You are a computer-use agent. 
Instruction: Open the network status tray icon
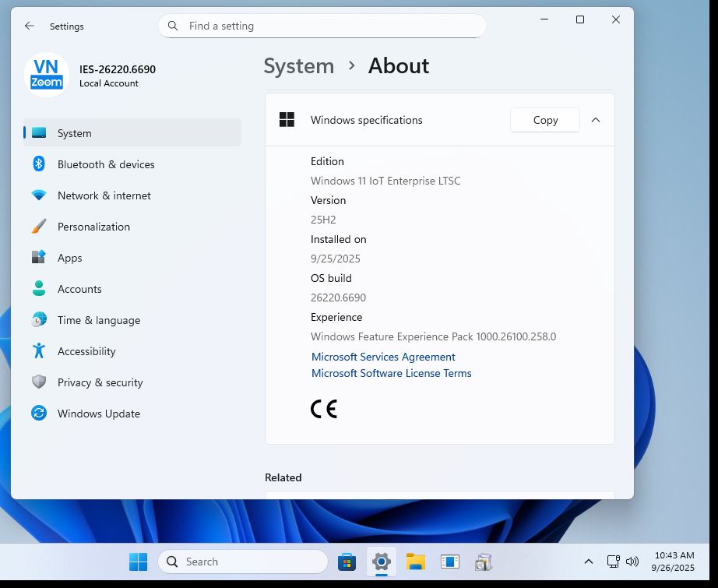tap(613, 561)
